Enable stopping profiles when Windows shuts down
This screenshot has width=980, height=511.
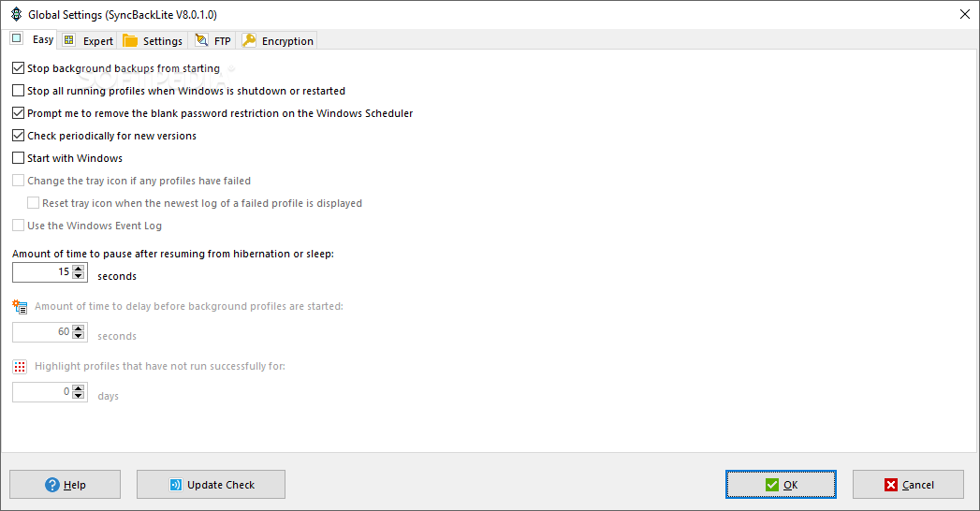pos(18,91)
